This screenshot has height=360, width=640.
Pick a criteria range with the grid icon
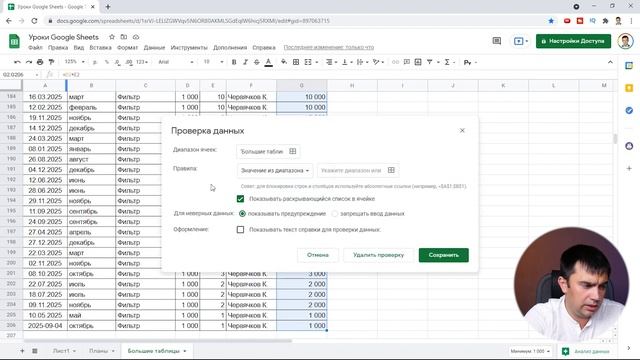coord(391,170)
